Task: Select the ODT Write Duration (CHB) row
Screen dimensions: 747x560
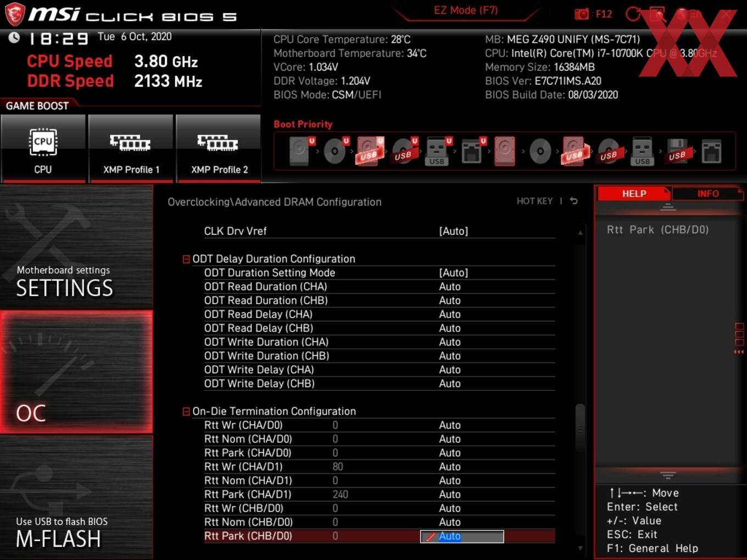Action: pyautogui.click(x=379, y=356)
